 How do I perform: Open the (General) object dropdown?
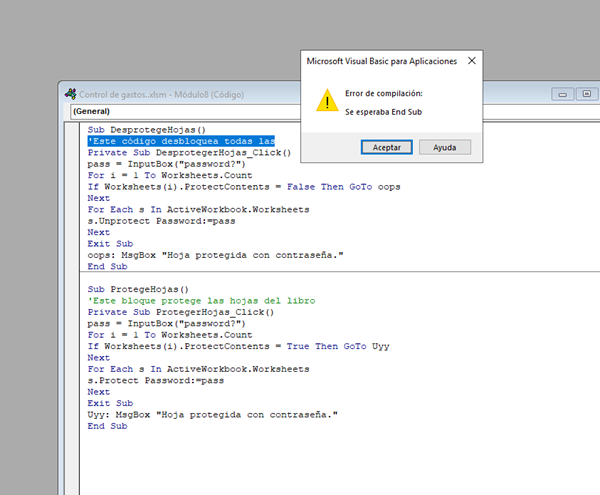coord(200,112)
